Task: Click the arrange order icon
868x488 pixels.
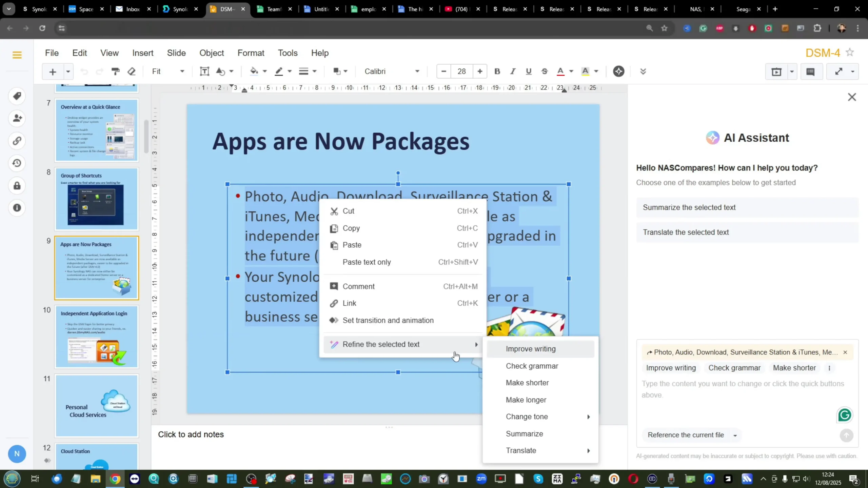Action: pos(337,72)
